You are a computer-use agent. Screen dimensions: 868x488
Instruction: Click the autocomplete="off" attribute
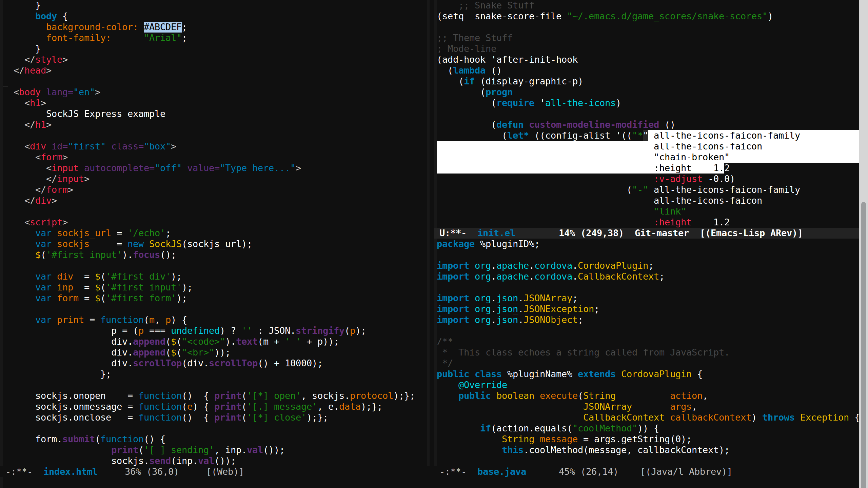pyautogui.click(x=133, y=168)
